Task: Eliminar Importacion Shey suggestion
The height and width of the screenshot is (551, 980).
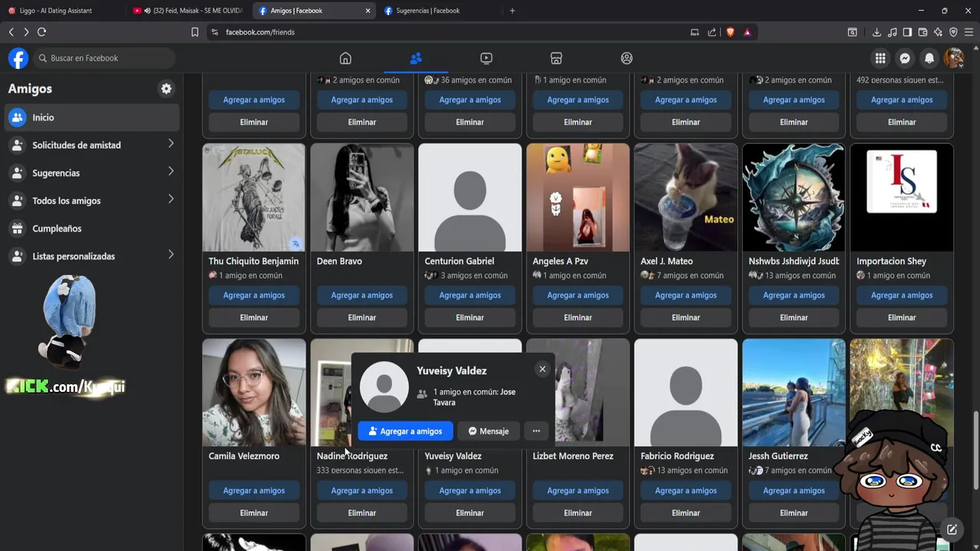Action: [x=901, y=318]
